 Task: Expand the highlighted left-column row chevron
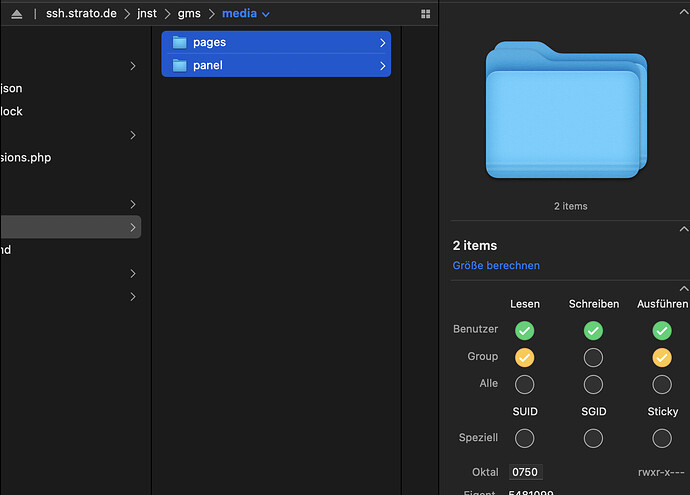pyautogui.click(x=133, y=227)
